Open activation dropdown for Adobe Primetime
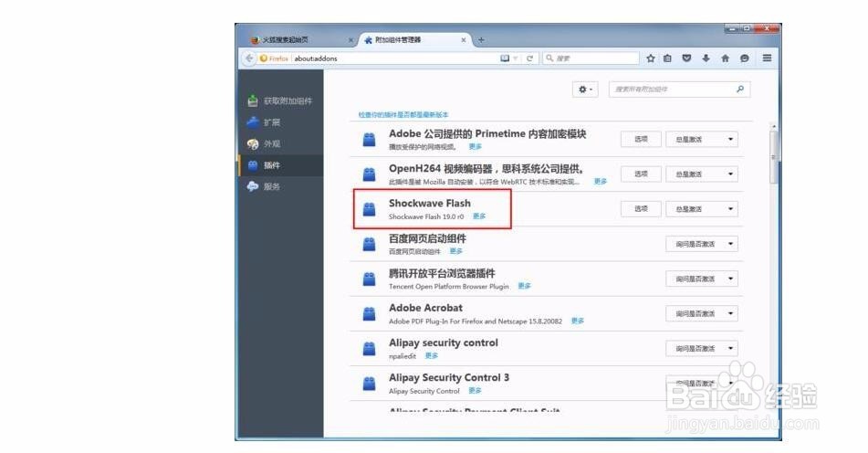This screenshot has height=453, width=868. click(x=702, y=139)
